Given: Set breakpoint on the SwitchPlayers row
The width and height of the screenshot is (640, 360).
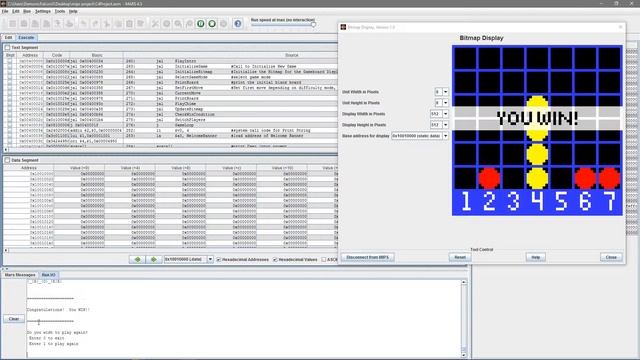Looking at the screenshot, I should click(10, 120).
